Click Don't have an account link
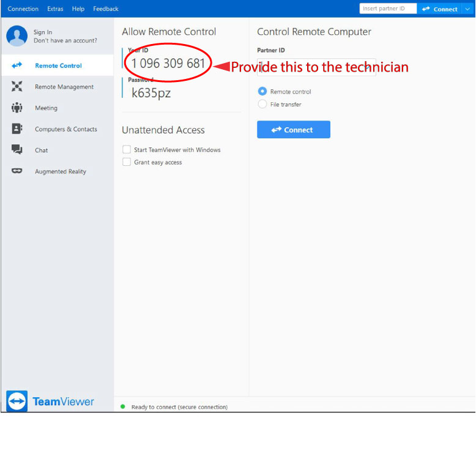Viewport: 476px width, 456px height. [x=65, y=40]
